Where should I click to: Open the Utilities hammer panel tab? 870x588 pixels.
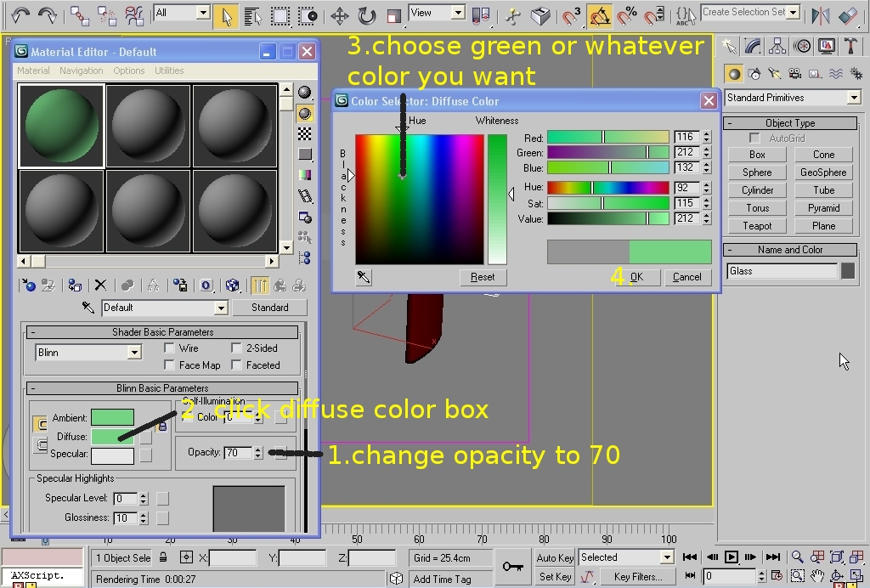click(x=850, y=46)
